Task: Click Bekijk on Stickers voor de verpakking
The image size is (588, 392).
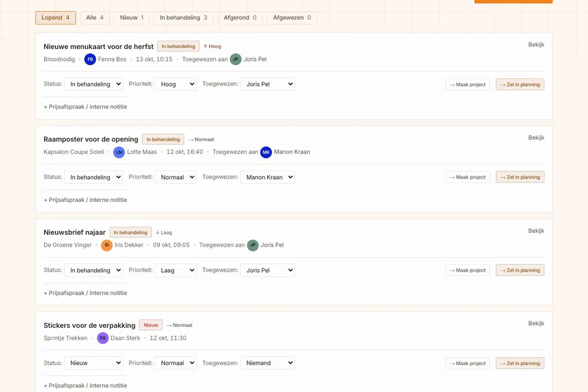Action: click(536, 323)
